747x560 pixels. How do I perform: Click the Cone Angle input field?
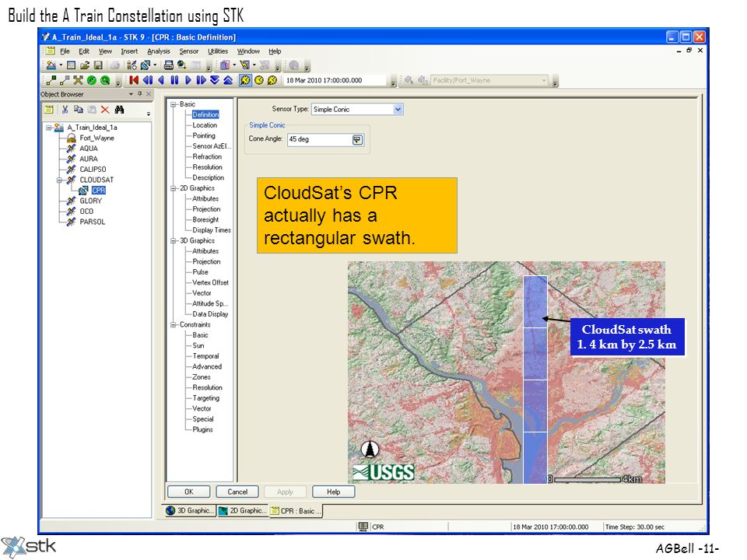pos(319,139)
